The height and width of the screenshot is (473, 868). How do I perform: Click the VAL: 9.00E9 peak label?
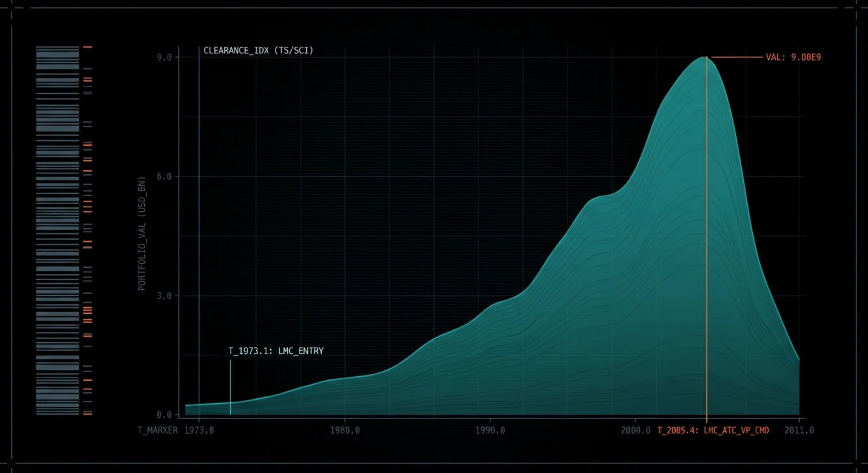pos(793,57)
